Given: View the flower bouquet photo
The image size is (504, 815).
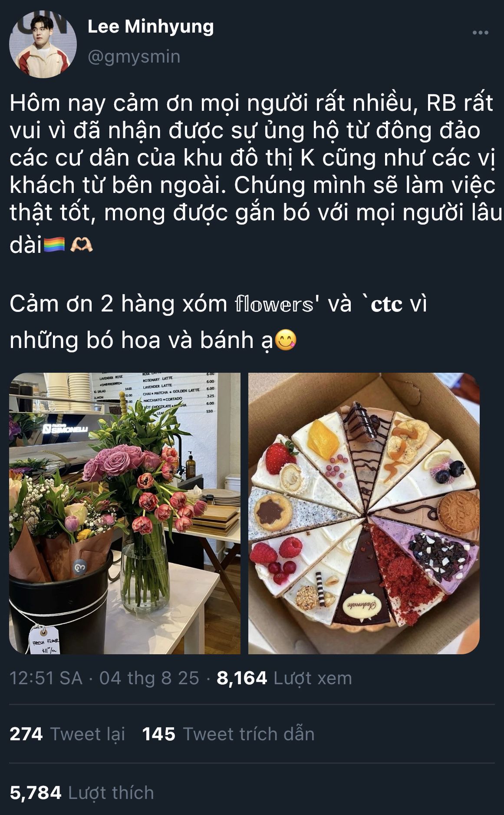Looking at the screenshot, I should point(125,513).
